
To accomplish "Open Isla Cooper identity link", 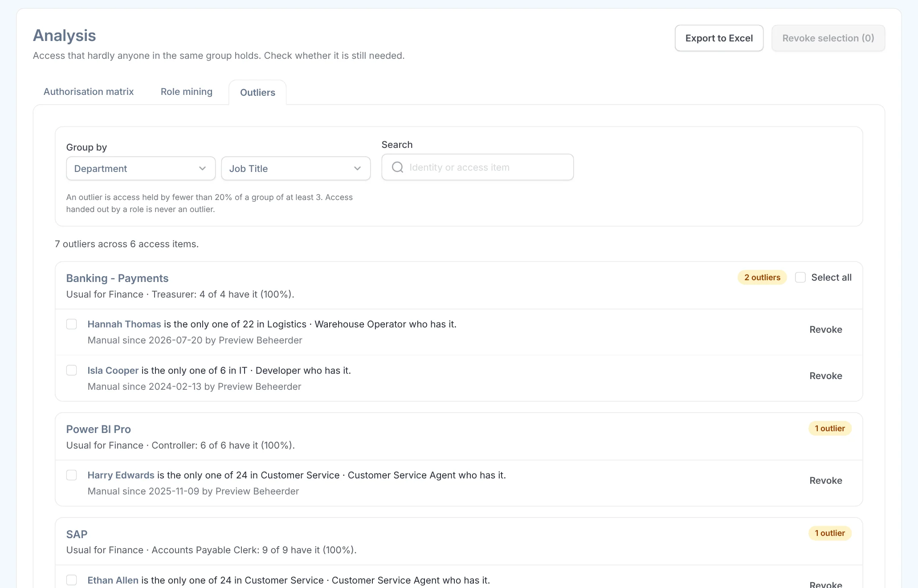I will 113,371.
